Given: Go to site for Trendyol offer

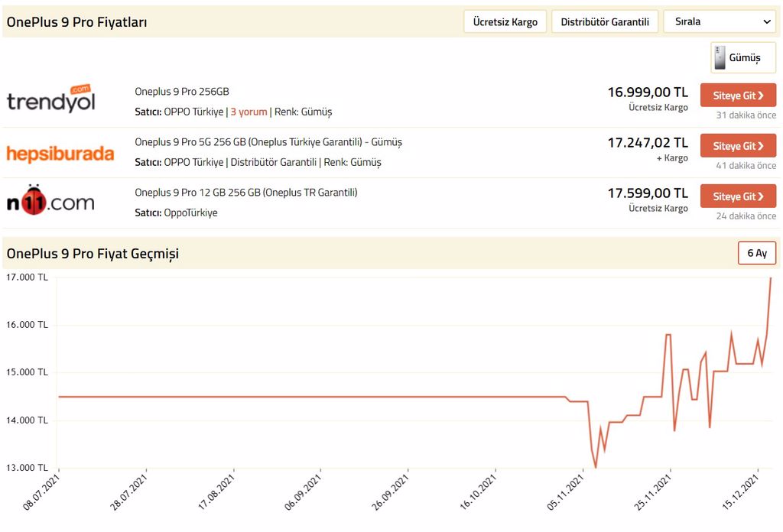Looking at the screenshot, I should coord(738,96).
